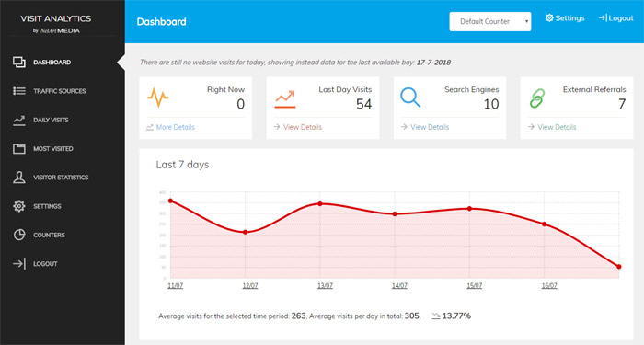Click the Daily Visits chart icon

coord(19,120)
